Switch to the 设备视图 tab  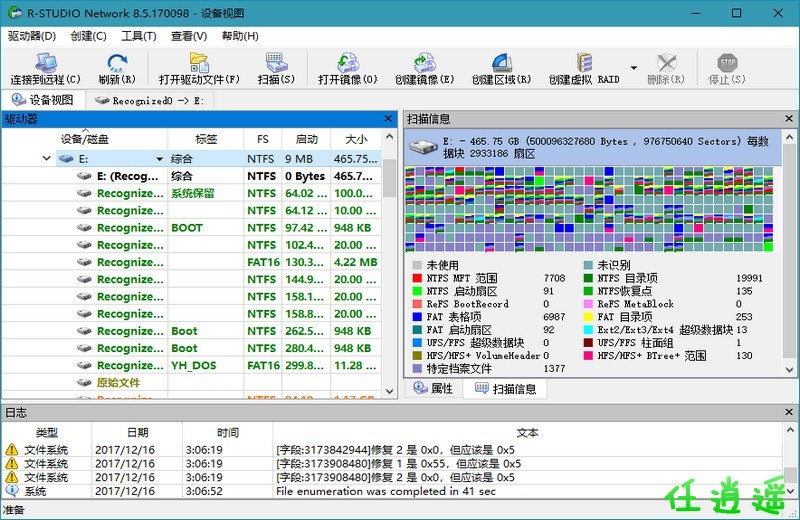[x=43, y=100]
